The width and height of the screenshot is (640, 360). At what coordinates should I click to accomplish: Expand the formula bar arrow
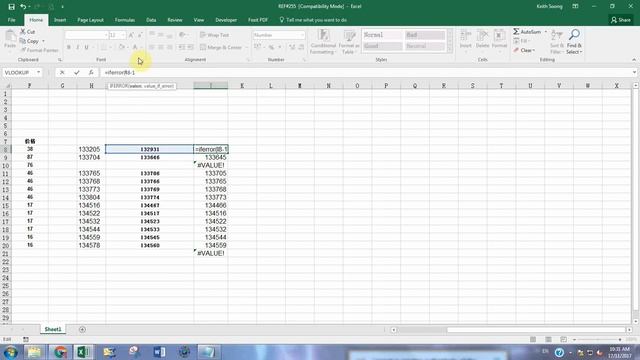point(634,72)
